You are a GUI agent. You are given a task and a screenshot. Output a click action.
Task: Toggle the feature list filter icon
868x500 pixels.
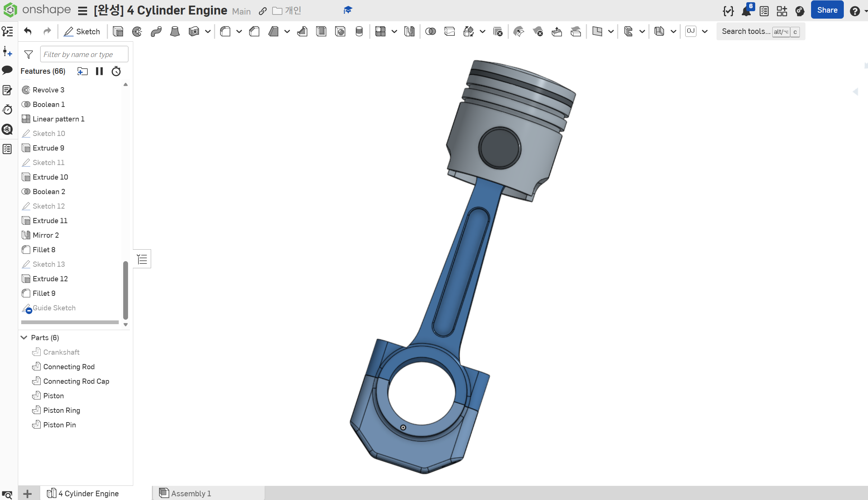[28, 54]
